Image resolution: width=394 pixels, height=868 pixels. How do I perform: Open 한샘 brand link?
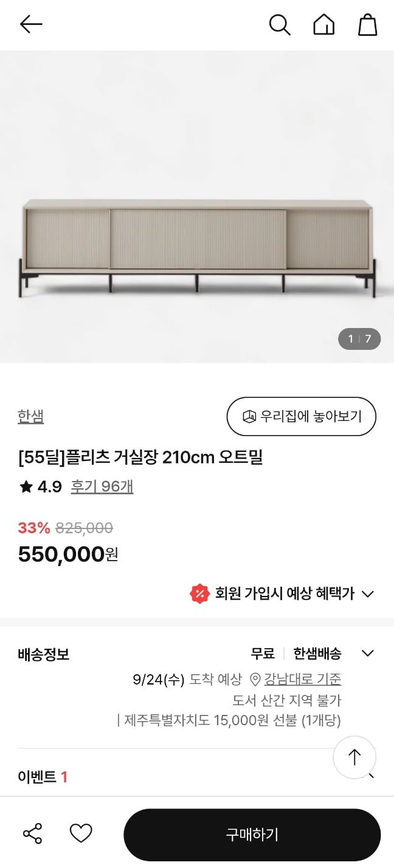31,416
